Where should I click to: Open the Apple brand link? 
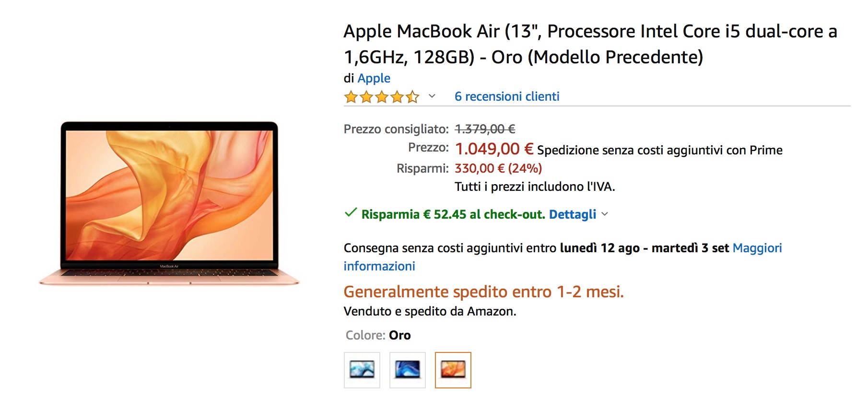pyautogui.click(x=374, y=78)
